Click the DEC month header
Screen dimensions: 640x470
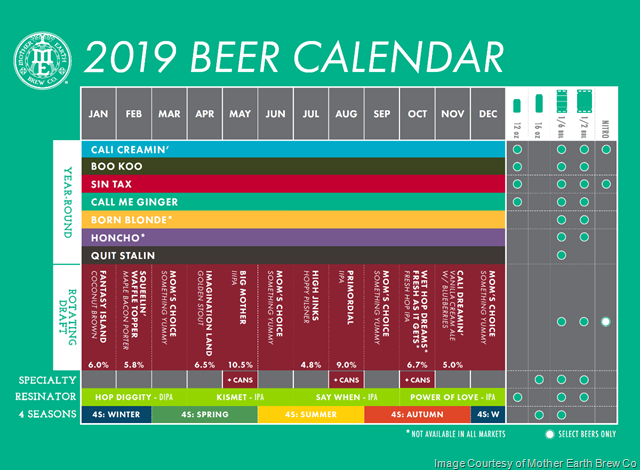click(x=488, y=113)
